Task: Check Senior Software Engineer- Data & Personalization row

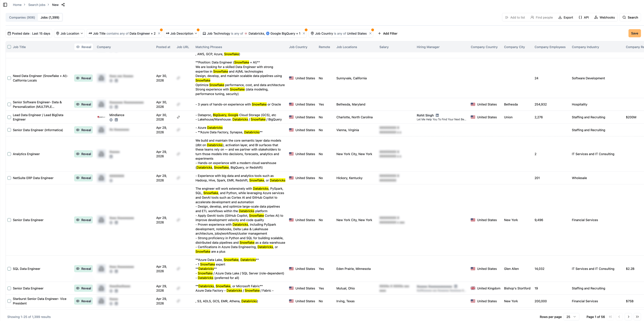Action: click(x=9, y=104)
